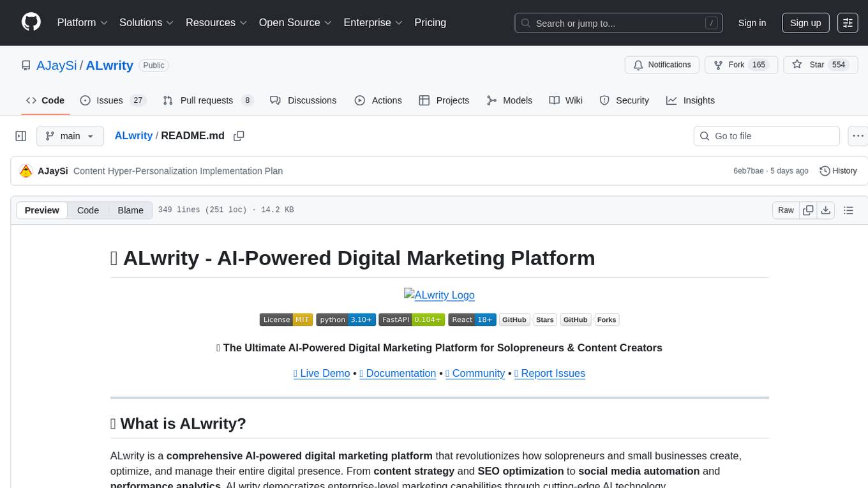Image resolution: width=868 pixels, height=488 pixels.
Task: Focus the Go to file field
Action: tap(767, 136)
